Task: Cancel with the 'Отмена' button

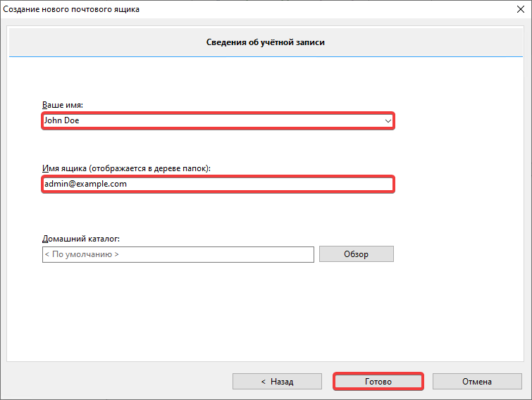Action: click(x=477, y=382)
